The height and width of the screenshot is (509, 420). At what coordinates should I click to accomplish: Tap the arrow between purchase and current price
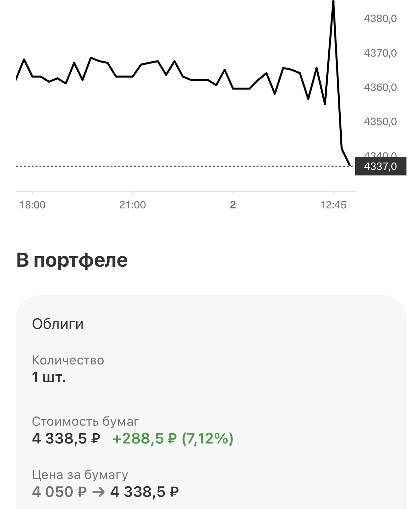point(99,492)
